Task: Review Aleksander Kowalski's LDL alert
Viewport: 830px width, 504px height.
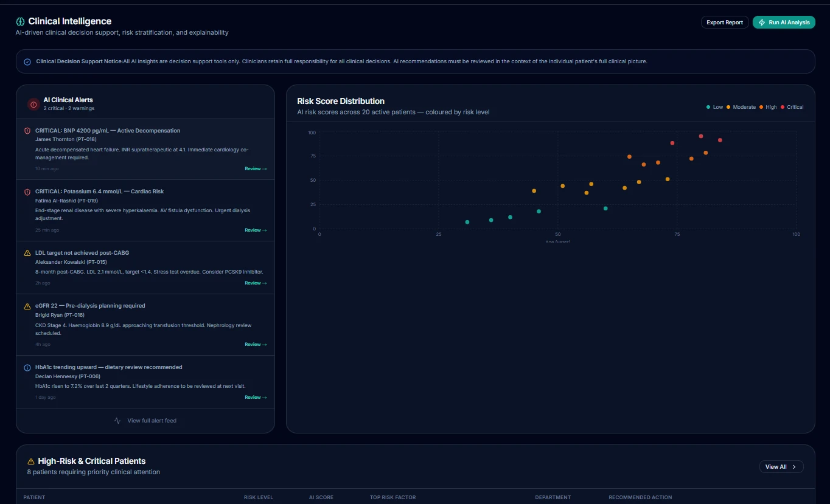Action: click(256, 283)
